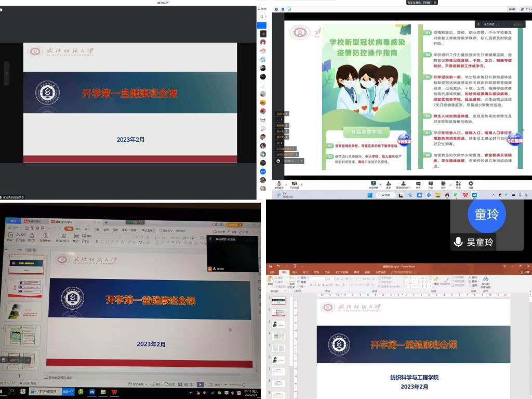Expand the microphone device options chevron
Screen dimensions: 532x399
(x=286, y=183)
